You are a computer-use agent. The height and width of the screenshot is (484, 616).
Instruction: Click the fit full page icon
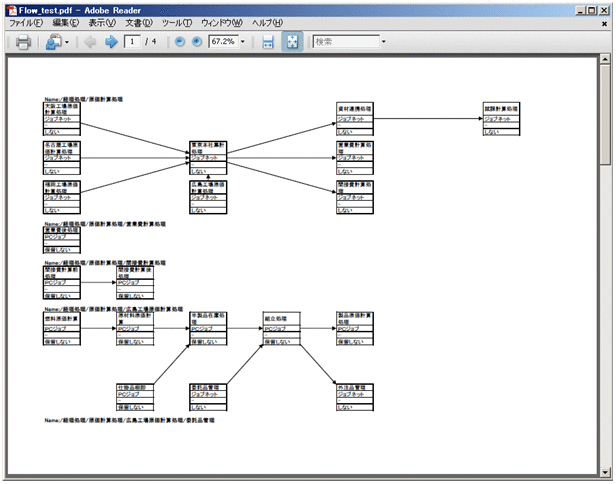[292, 43]
